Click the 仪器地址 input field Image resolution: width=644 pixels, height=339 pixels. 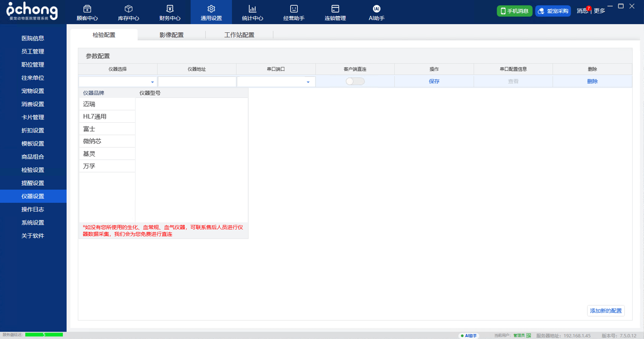pos(197,82)
